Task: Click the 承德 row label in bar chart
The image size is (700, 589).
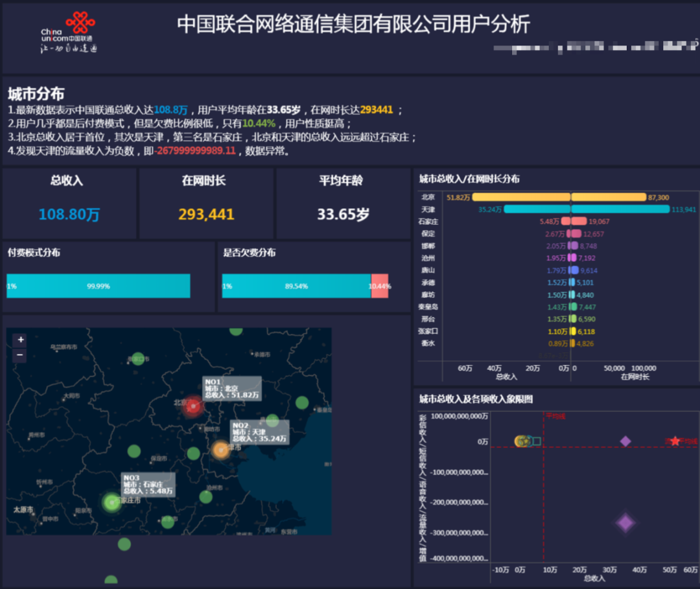Action: coord(428,283)
